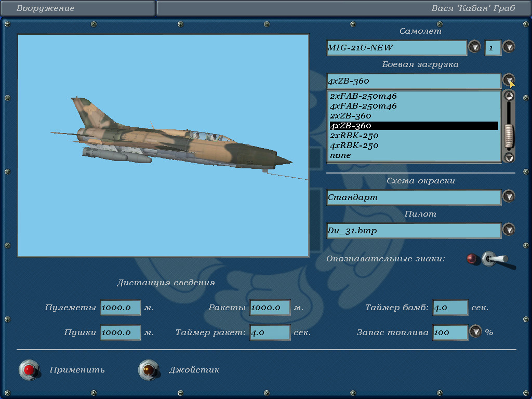Click the MiG-21 aircraft preview
This screenshot has height=399, width=532.
163,145
